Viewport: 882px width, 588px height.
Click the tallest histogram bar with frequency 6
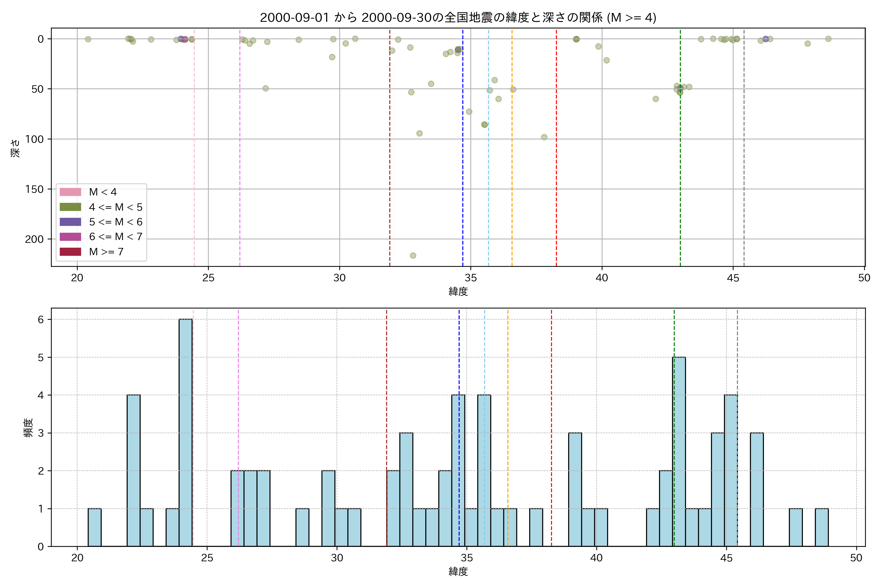(185, 431)
